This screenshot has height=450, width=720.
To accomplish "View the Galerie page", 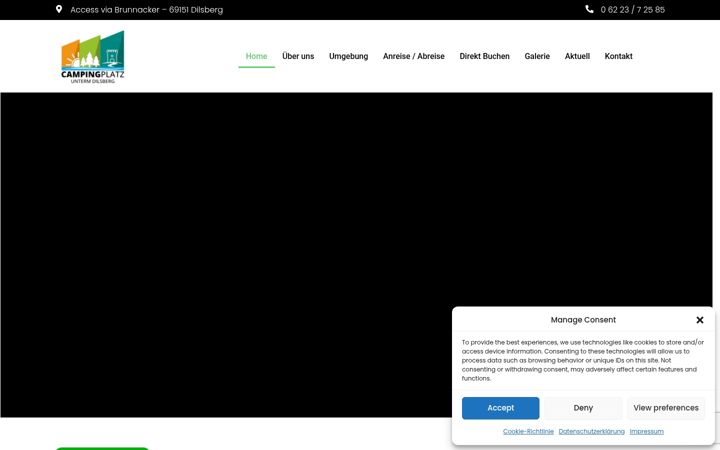I will [537, 56].
